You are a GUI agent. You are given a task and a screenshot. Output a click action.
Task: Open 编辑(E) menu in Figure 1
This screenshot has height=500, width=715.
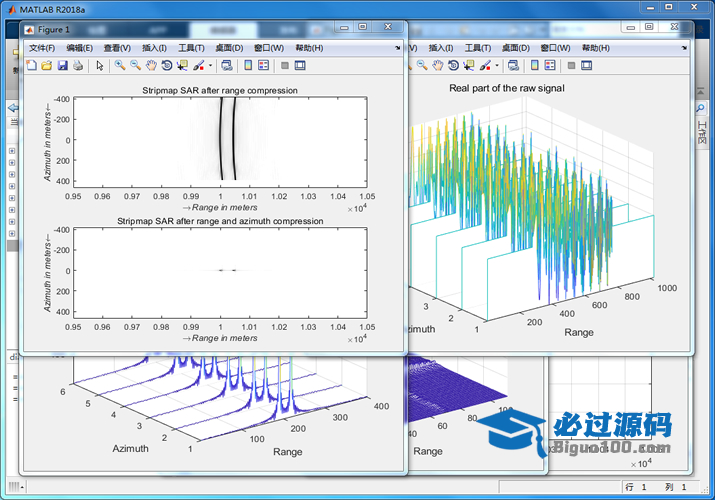(x=79, y=48)
